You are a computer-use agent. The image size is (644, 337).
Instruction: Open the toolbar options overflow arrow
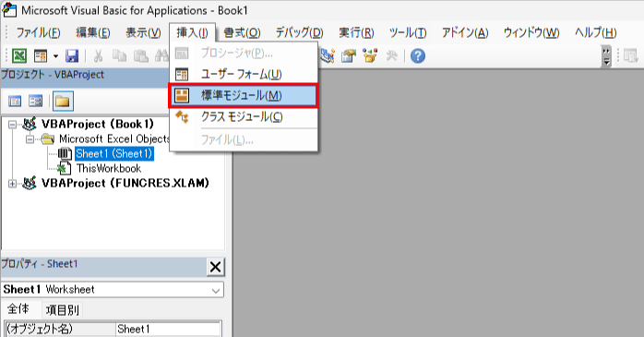[606, 56]
